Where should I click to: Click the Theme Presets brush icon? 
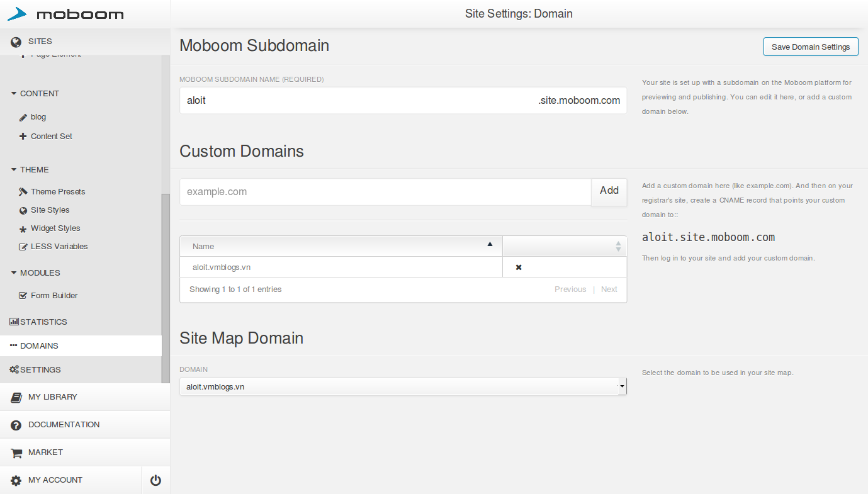(23, 192)
